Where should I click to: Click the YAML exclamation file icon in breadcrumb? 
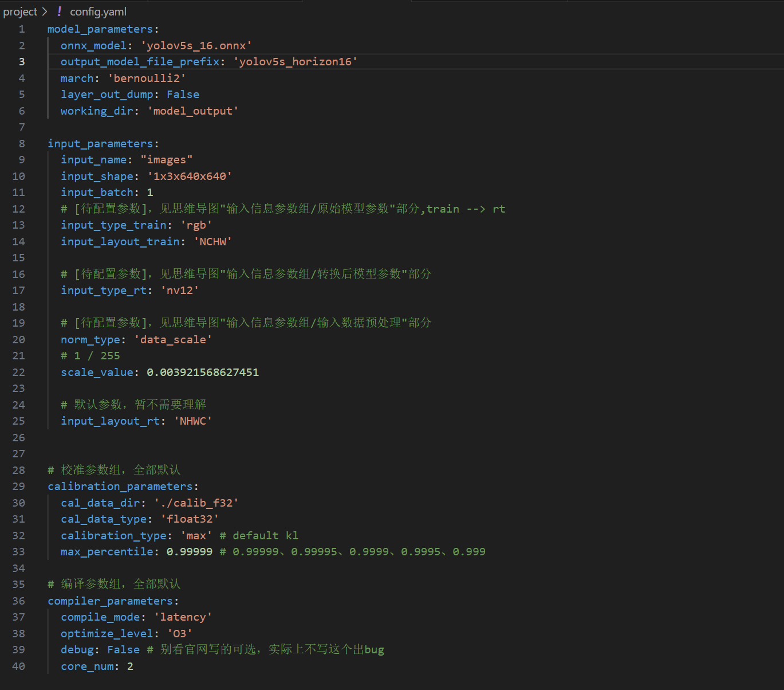coord(59,11)
